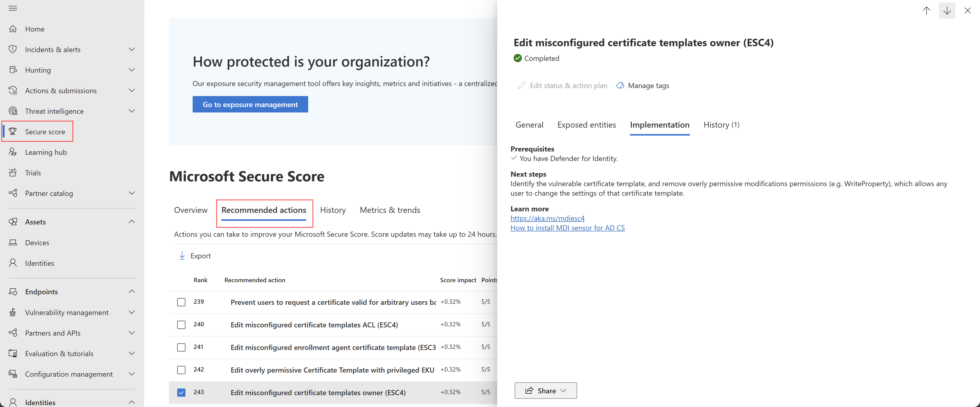Screen dimensions: 980x407
Task: Open Home via the house icon
Action: coord(13,29)
